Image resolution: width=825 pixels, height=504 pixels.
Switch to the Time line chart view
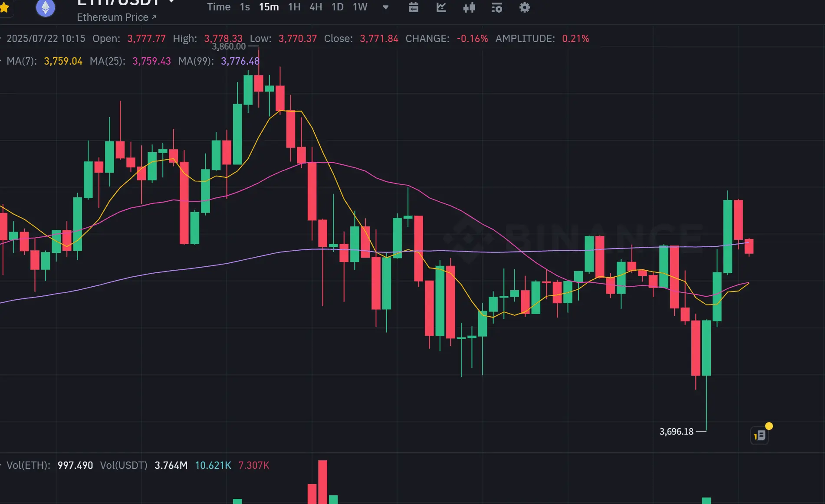point(219,7)
